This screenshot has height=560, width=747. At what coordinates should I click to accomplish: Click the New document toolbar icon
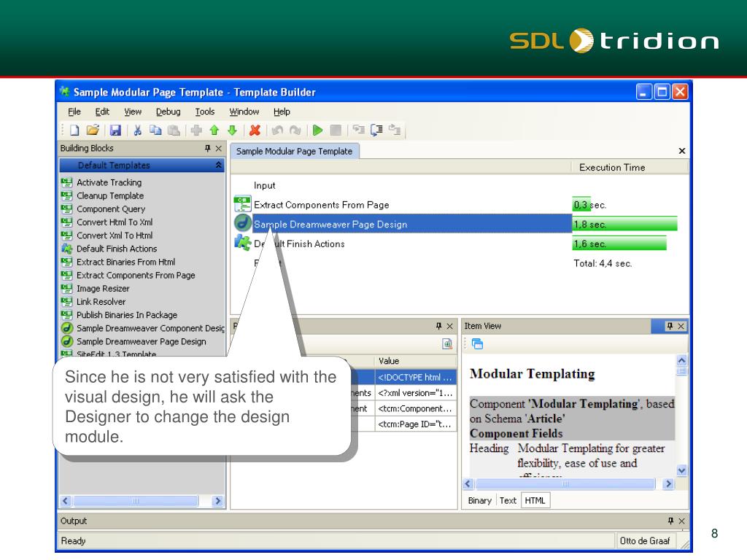(x=74, y=130)
